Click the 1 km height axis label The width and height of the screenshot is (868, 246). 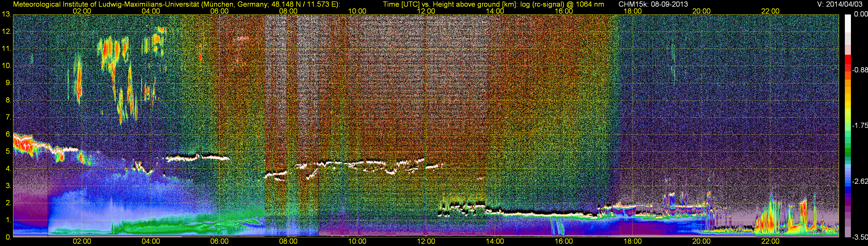click(8, 220)
